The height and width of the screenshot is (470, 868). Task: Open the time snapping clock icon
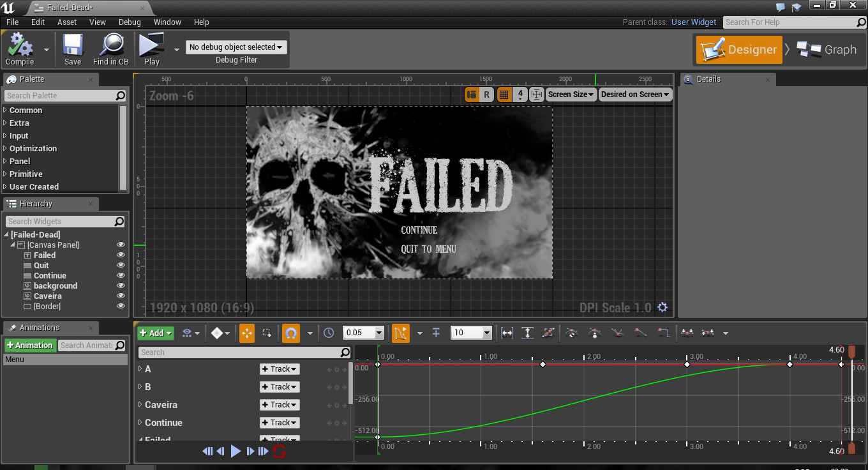coord(328,333)
